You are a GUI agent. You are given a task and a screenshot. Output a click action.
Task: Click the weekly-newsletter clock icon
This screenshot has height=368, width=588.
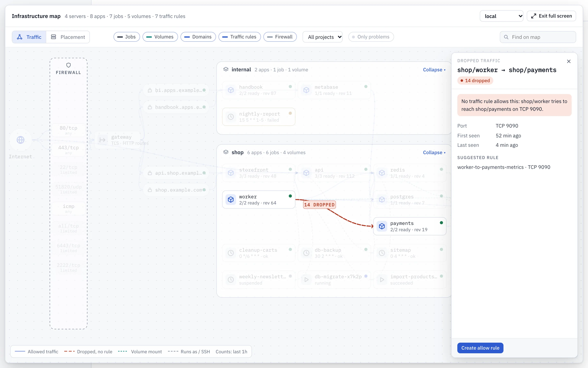231,280
